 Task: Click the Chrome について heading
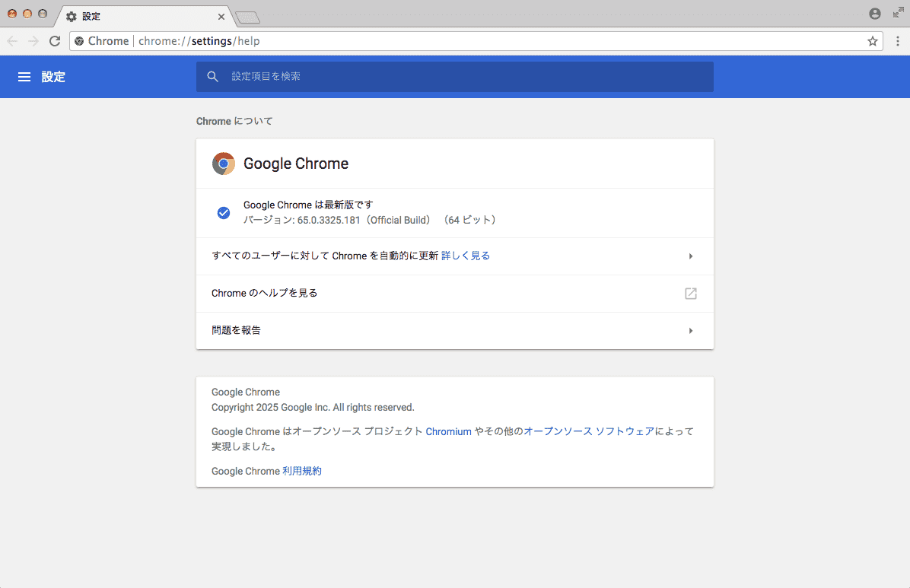234,121
